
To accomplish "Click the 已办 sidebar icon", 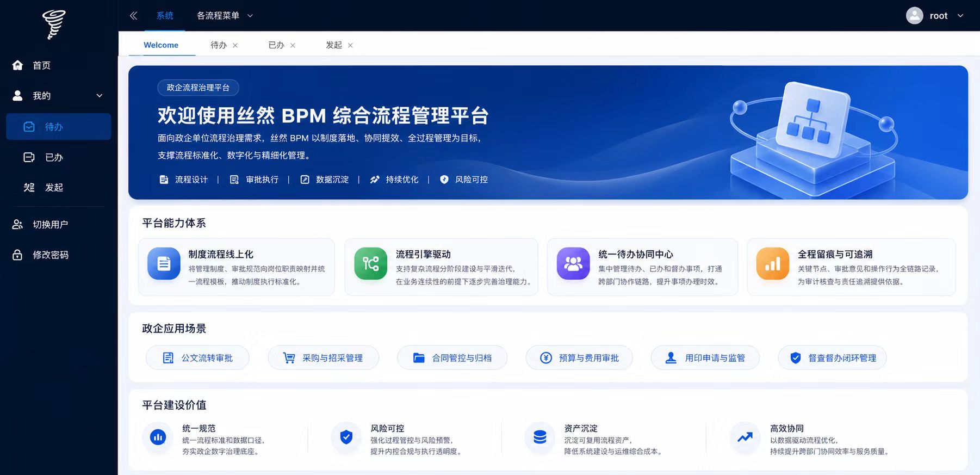I will pyautogui.click(x=29, y=157).
